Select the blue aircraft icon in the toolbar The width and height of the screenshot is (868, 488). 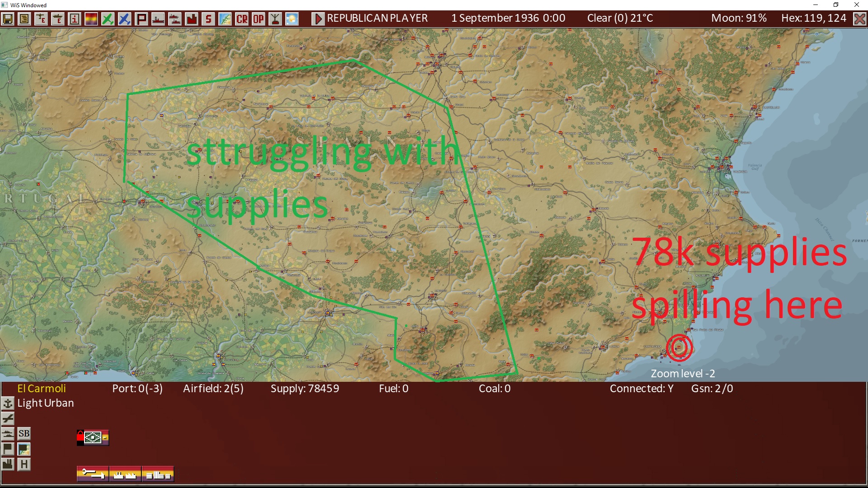coord(124,19)
